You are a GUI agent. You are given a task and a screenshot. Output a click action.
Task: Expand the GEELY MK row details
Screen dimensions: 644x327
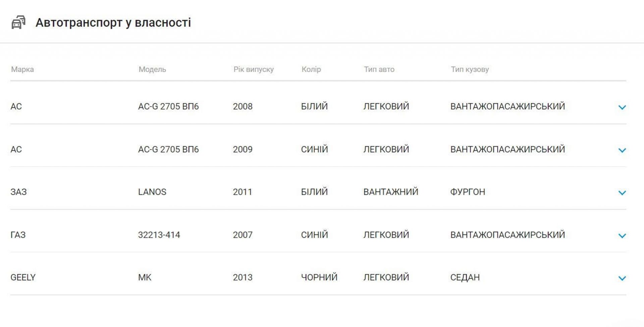[622, 278]
